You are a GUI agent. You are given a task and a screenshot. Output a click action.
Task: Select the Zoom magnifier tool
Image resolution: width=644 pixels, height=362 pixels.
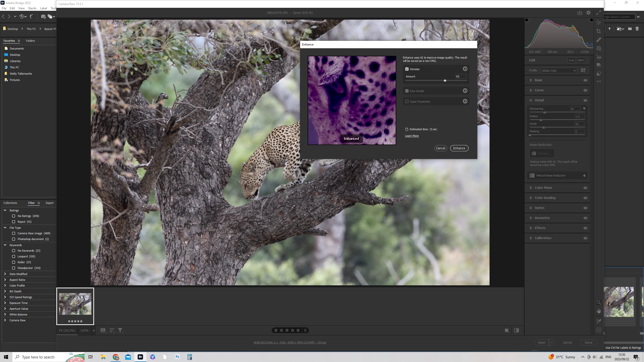pyautogui.click(x=599, y=302)
